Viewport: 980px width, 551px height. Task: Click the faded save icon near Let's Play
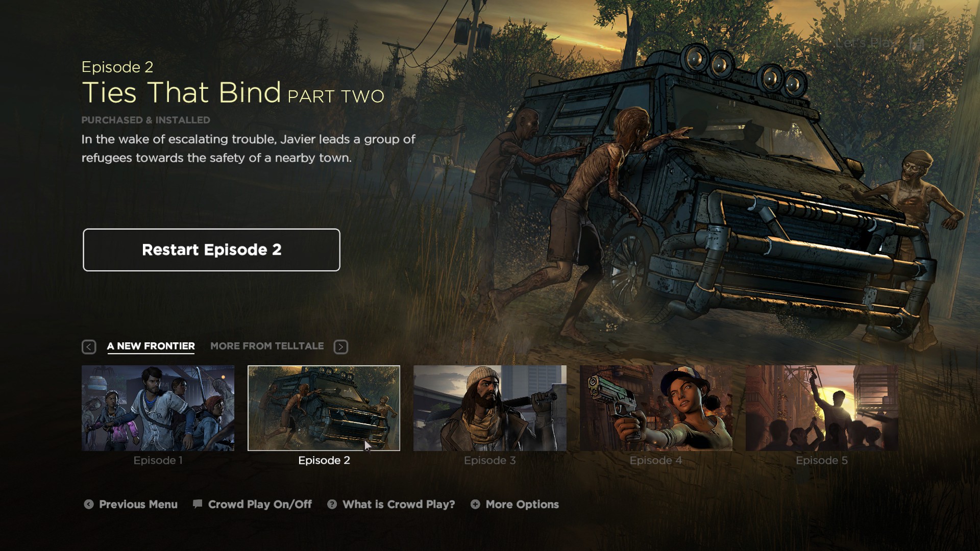pyautogui.click(x=917, y=43)
